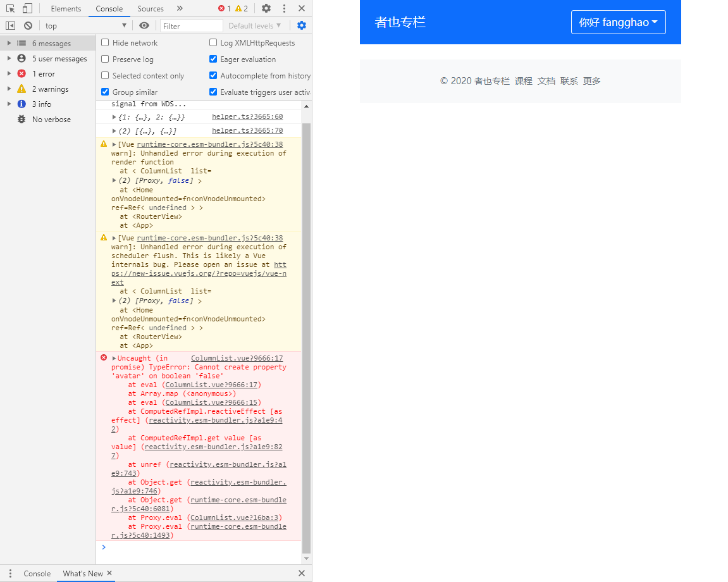Clear the console with the ban icon
Viewport: 728px width, 582px height.
click(x=28, y=25)
